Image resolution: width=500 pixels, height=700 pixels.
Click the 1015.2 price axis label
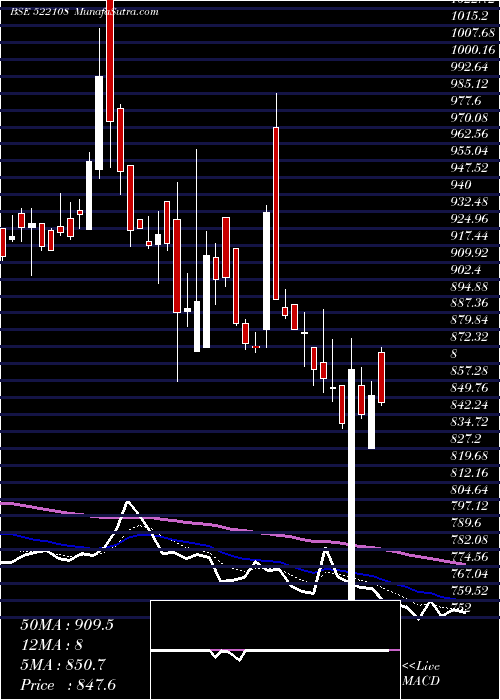[x=469, y=16]
